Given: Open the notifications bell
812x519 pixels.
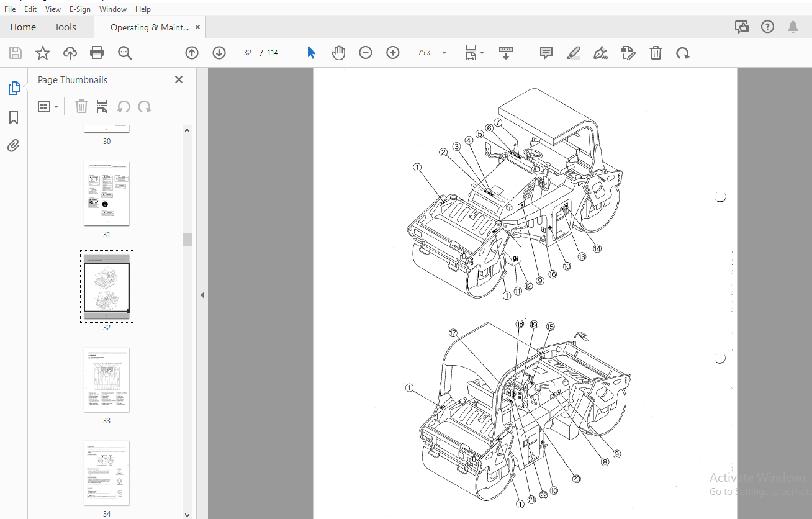Looking at the screenshot, I should point(793,27).
